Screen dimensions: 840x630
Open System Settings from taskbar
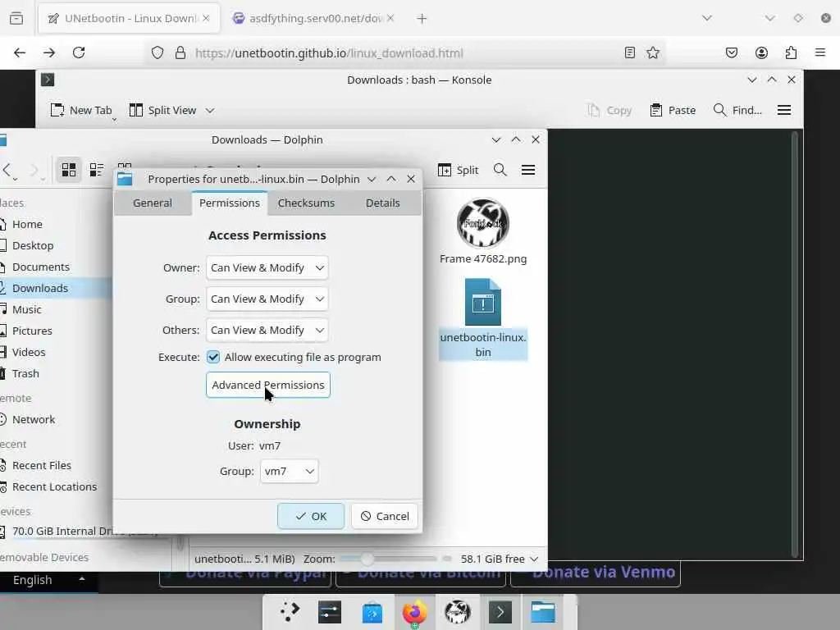(330, 612)
